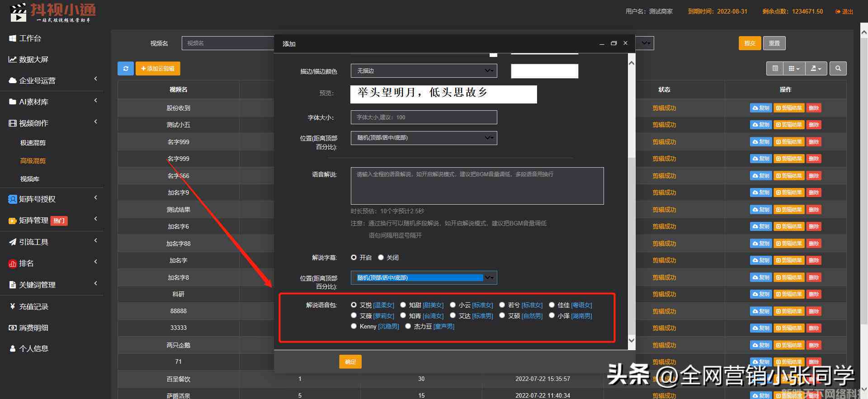
Task: Select 解说字幕 关闭 radio
Action: 381,258
